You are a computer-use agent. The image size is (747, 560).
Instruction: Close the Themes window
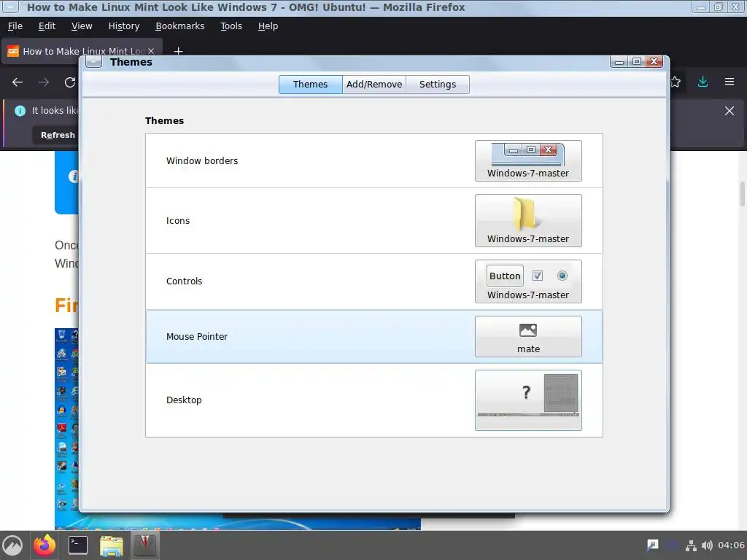[x=654, y=62]
